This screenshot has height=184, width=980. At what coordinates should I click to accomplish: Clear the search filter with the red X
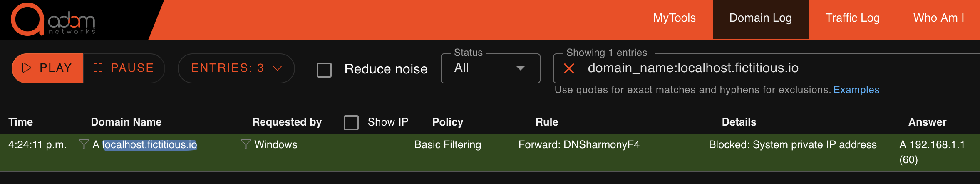(x=569, y=68)
